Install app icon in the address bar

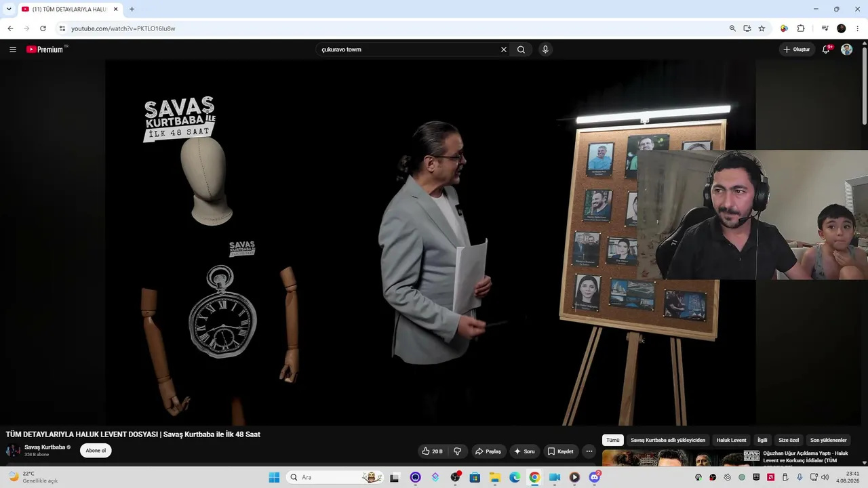[747, 28]
